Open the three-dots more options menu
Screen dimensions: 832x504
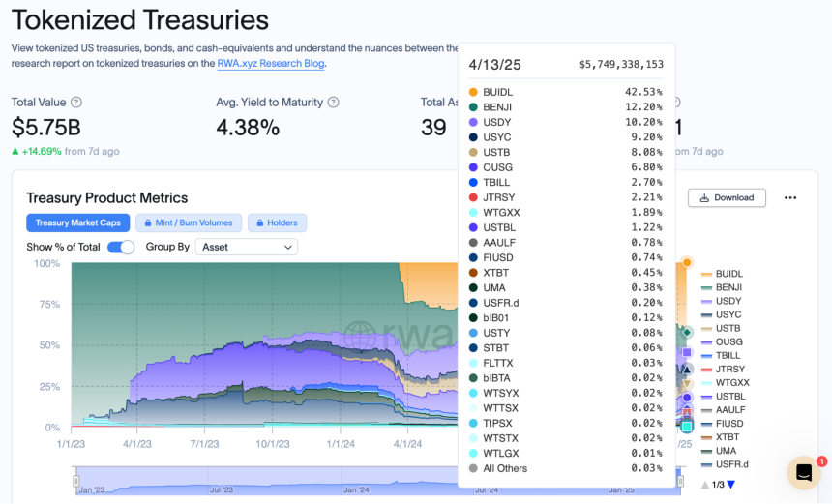[790, 198]
